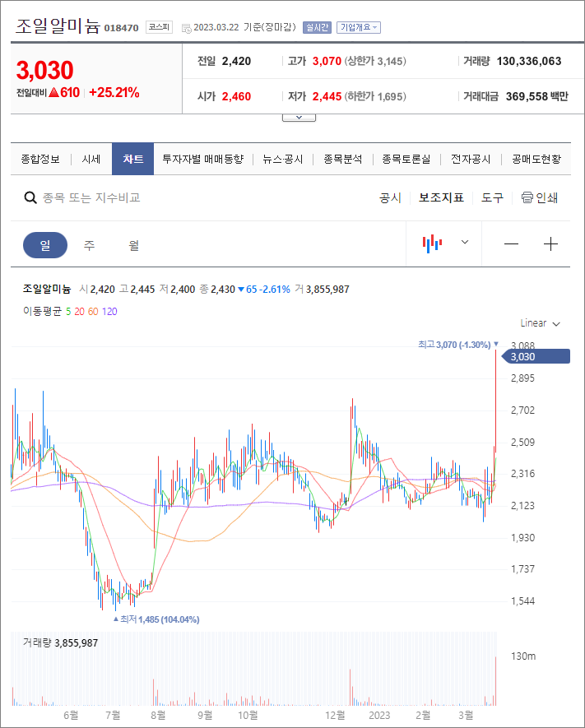Click the 2023 label on time axis
The width and height of the screenshot is (585, 728).
(x=379, y=716)
